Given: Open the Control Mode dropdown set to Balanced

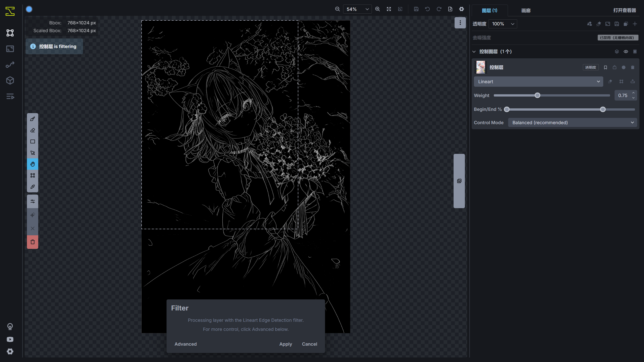Looking at the screenshot, I should pos(573,122).
